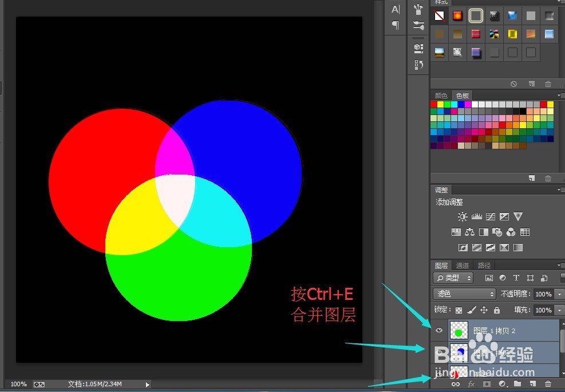Switch to the 颜色 tab

tap(441, 96)
